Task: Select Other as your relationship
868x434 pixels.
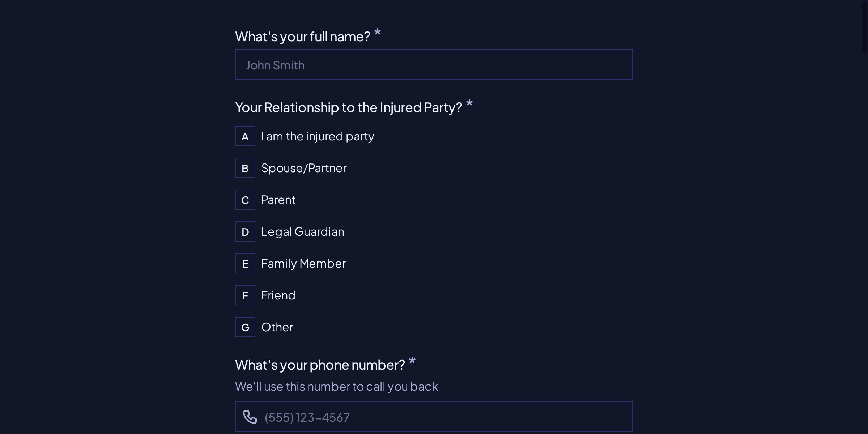Action: [x=277, y=327]
